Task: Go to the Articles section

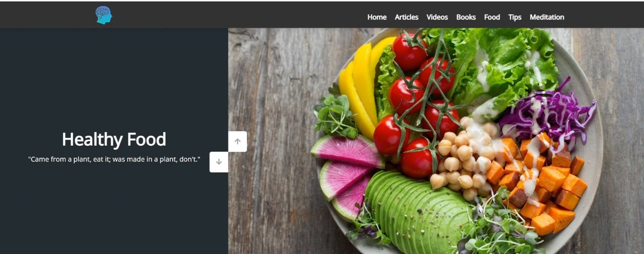Action: click(407, 17)
